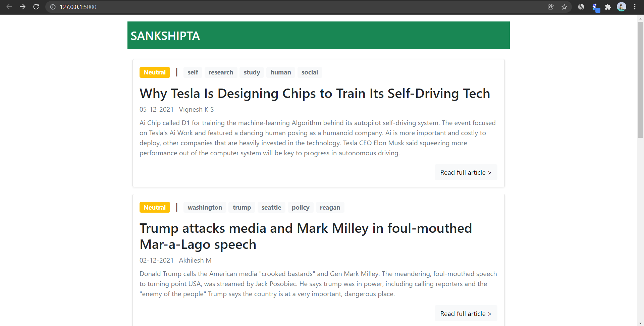Viewport: 644px width, 326px height.
Task: Read full article about Trump speech
Action: pyautogui.click(x=466, y=314)
